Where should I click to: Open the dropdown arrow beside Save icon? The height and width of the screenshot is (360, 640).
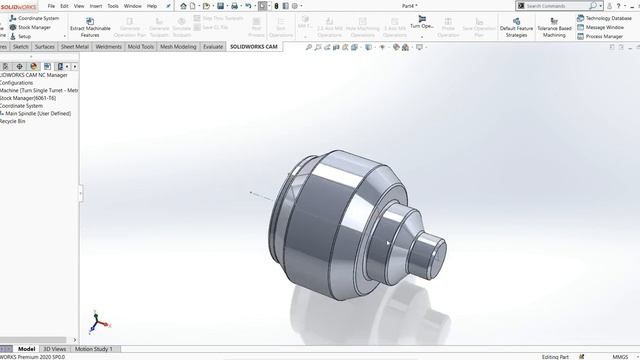pos(227,6)
